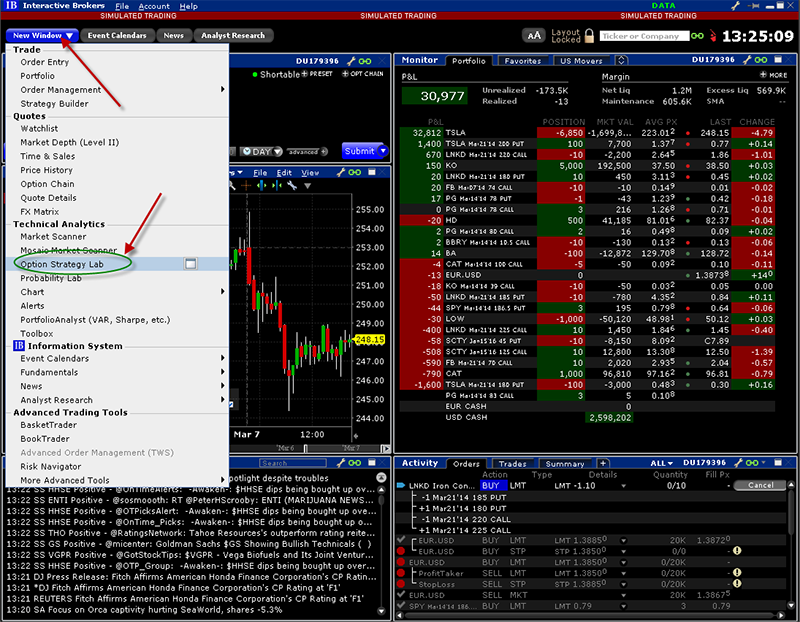Image resolution: width=800 pixels, height=622 pixels.
Task: Expand the Chart submenu arrow
Action: point(222,291)
